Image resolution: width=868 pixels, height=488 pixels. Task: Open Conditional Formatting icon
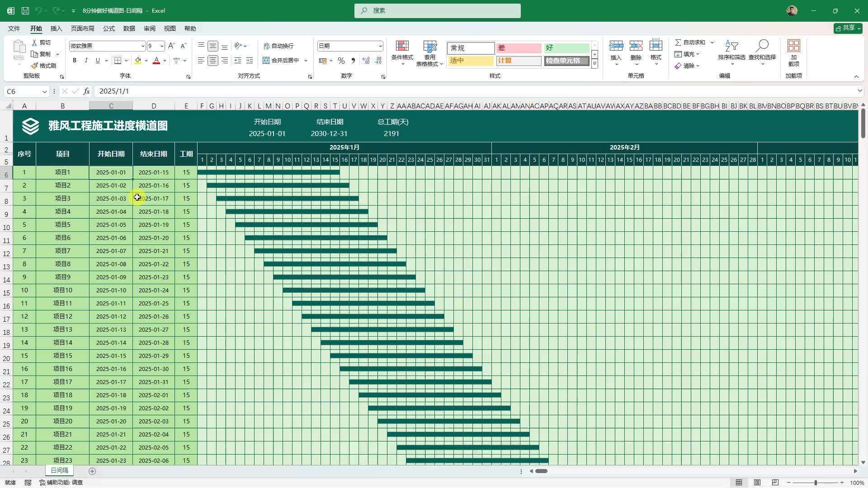point(402,47)
